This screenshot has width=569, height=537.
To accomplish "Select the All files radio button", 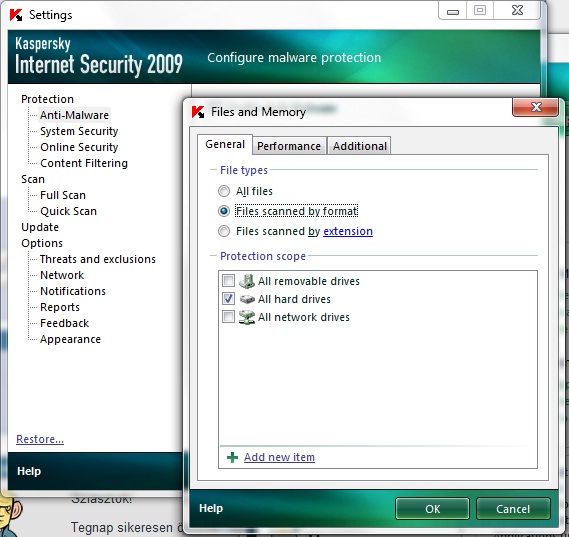I will pyautogui.click(x=224, y=191).
